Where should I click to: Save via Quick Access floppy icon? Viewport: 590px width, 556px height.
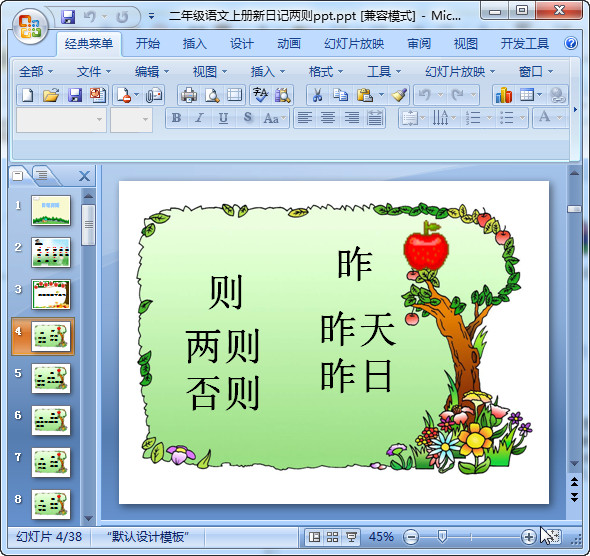tap(68, 17)
